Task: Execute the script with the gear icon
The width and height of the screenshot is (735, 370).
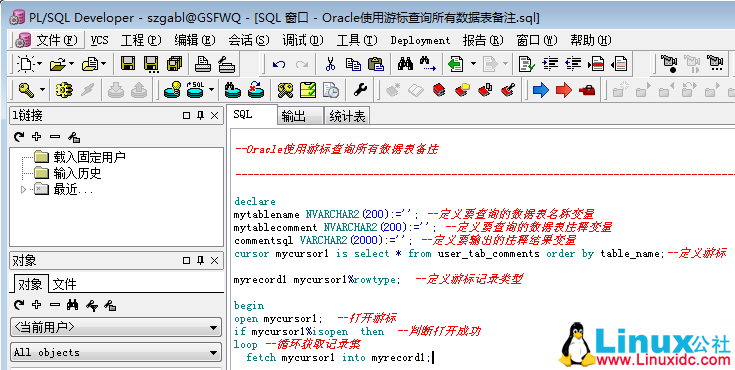Action: coord(64,90)
